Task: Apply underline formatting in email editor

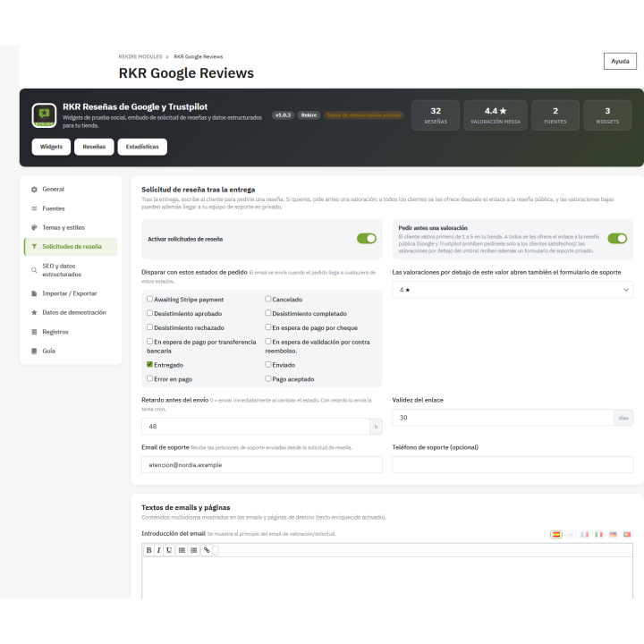Action: (169, 550)
